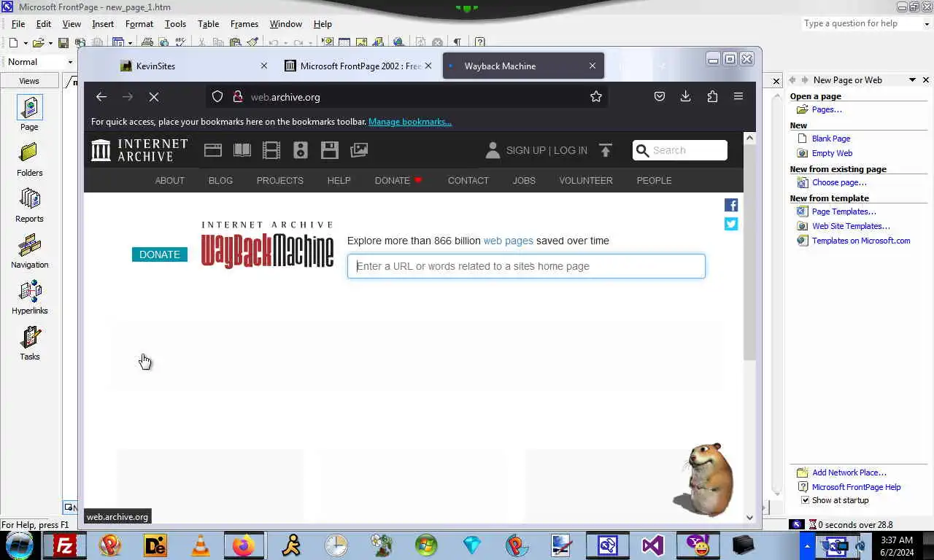Open Microsoft FrontPage Help link

click(x=857, y=487)
